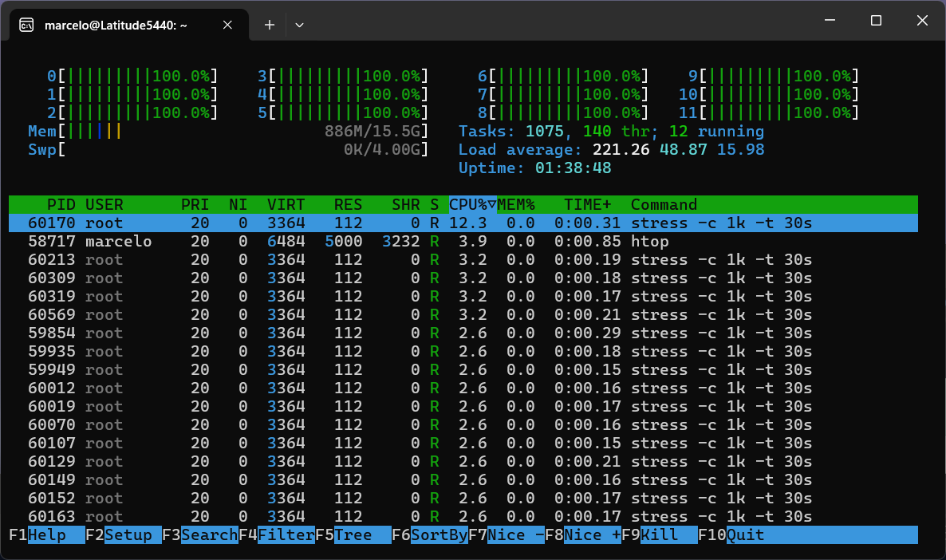Open the F6 SortBy menu

coord(439,534)
